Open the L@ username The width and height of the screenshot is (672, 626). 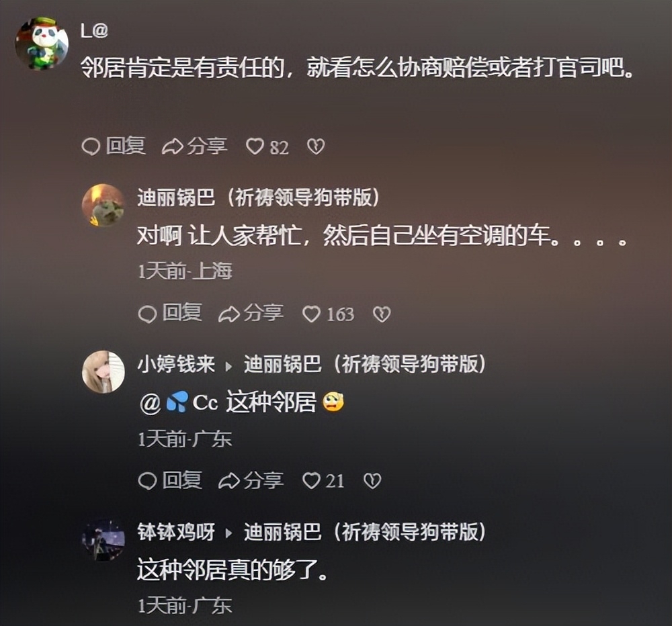(94, 31)
